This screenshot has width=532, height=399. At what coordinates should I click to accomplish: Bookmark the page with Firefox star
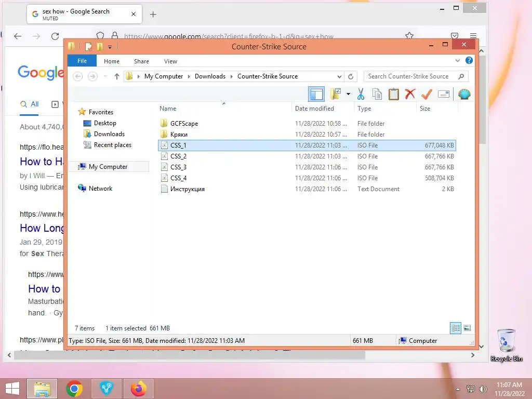409,36
